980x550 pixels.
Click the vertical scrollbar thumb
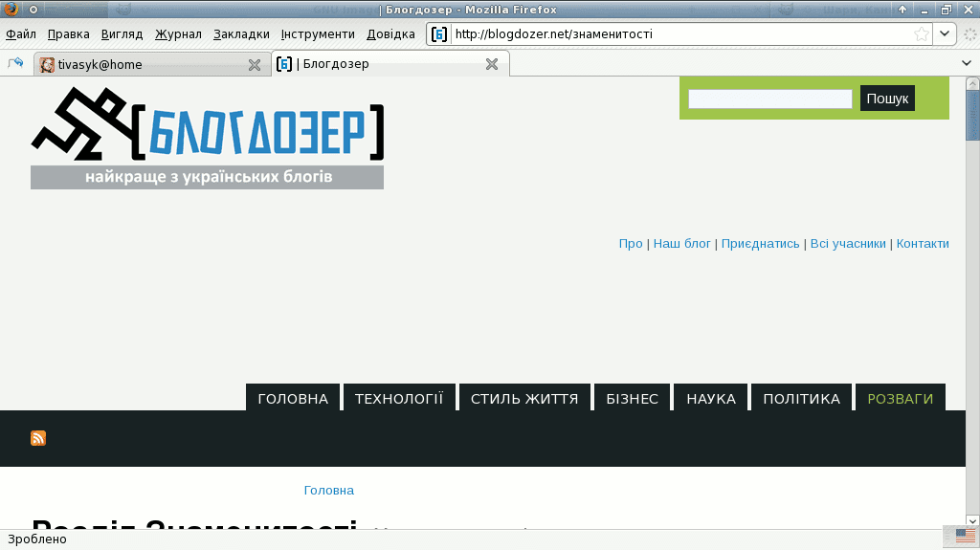972,115
